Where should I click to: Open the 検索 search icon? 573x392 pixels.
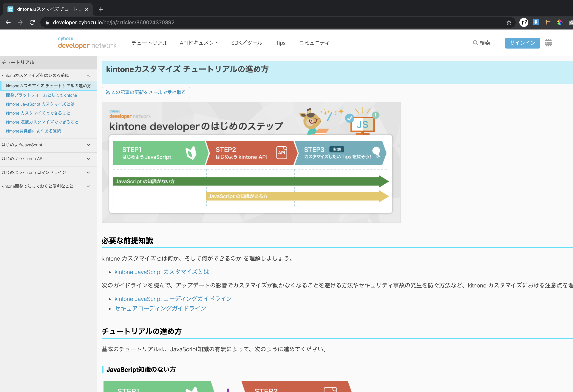point(481,43)
